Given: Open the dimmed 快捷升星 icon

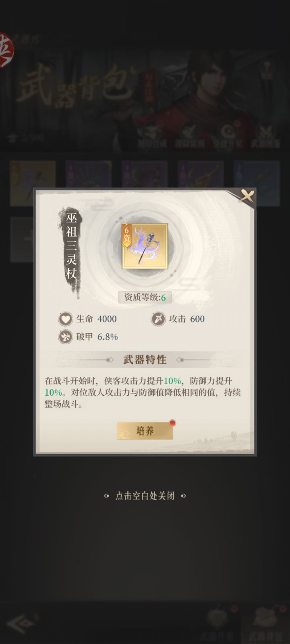Looking at the screenshot, I should [x=228, y=135].
